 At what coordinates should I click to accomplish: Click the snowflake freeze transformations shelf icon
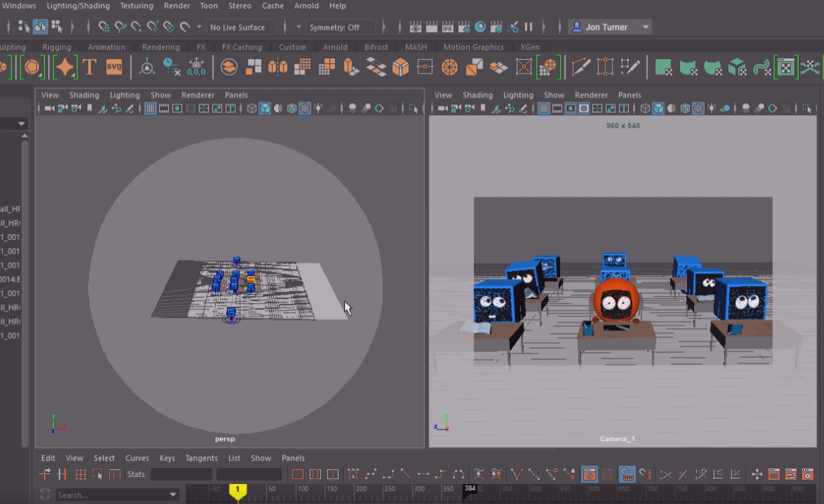(197, 67)
